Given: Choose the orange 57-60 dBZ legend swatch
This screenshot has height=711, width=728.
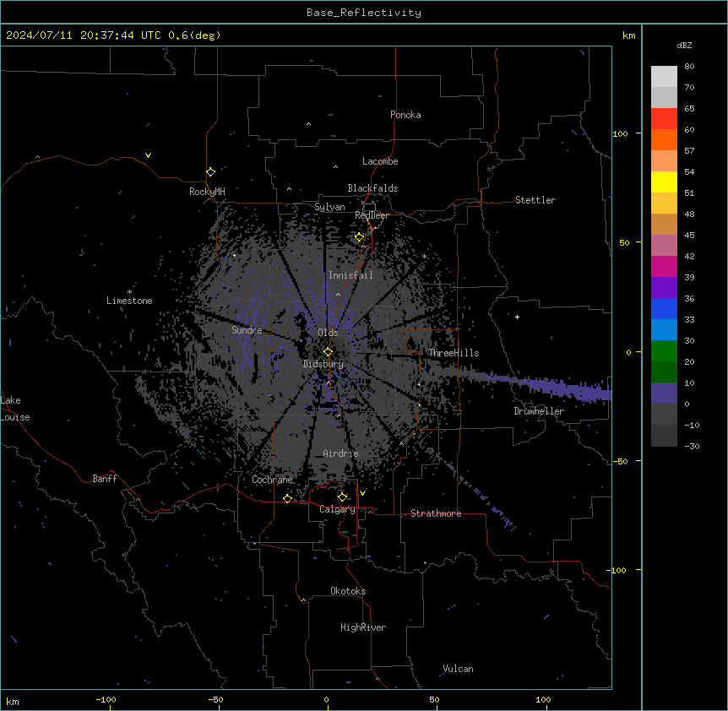Looking at the screenshot, I should click(664, 139).
